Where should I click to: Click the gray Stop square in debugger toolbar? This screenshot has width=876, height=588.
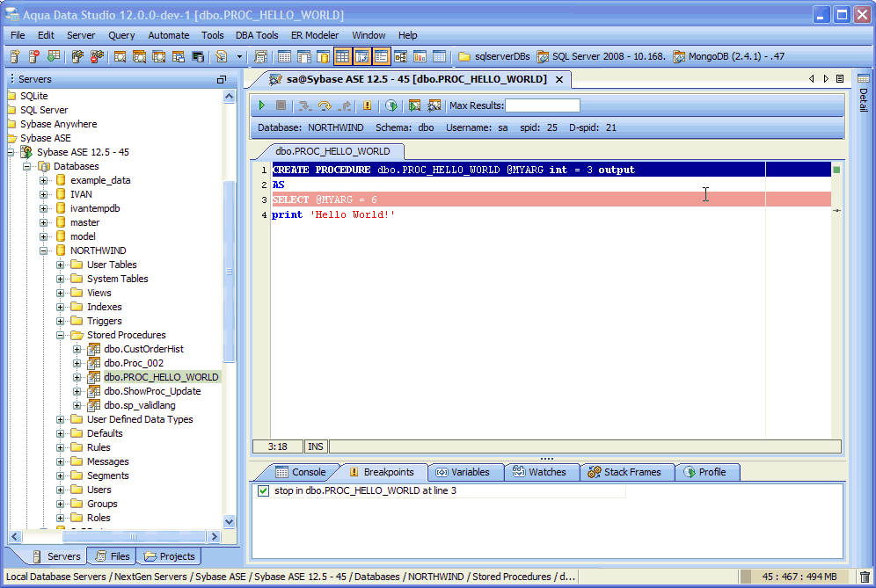281,105
